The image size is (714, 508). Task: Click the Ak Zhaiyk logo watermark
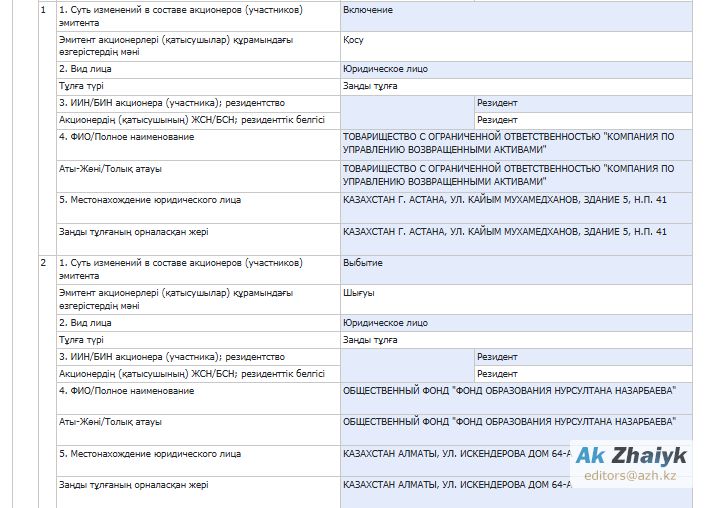tap(631, 454)
